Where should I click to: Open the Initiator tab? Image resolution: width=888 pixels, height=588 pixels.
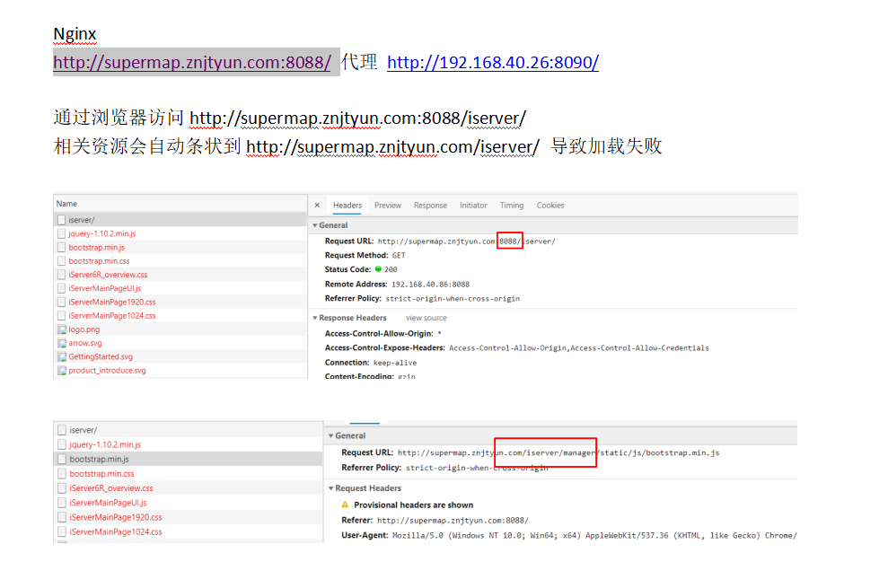point(473,205)
